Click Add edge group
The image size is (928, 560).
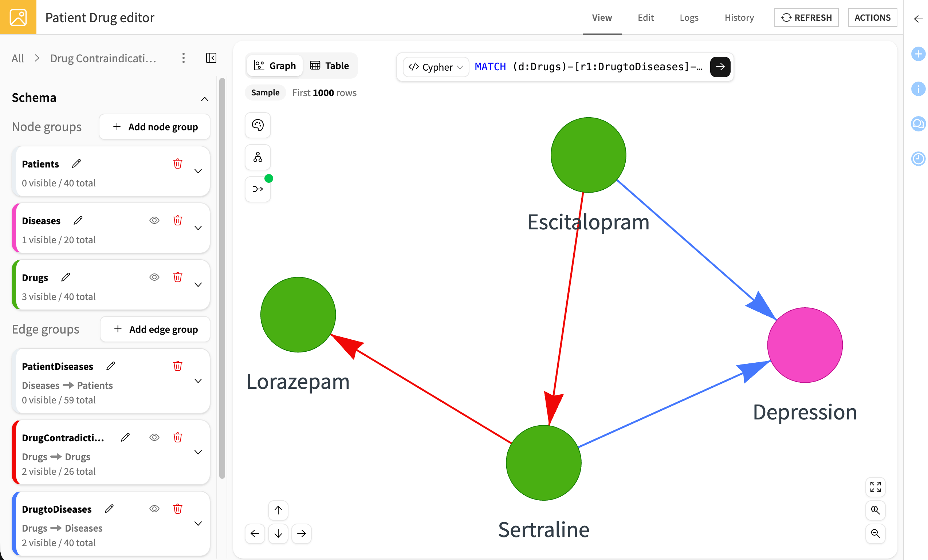[x=155, y=330]
